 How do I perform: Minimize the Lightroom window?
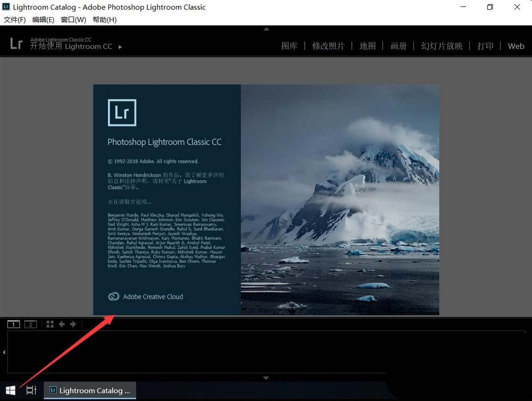click(463, 7)
